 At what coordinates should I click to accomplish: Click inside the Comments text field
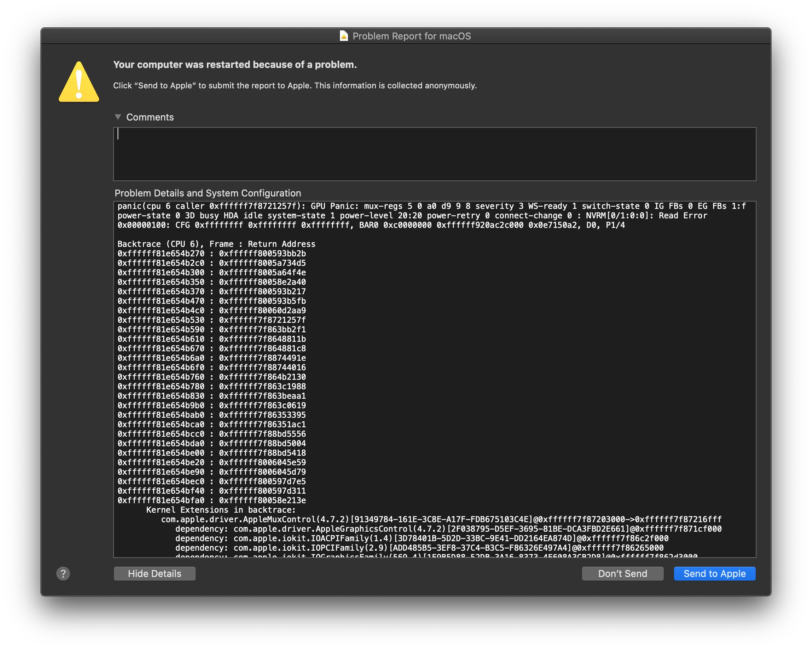(434, 154)
